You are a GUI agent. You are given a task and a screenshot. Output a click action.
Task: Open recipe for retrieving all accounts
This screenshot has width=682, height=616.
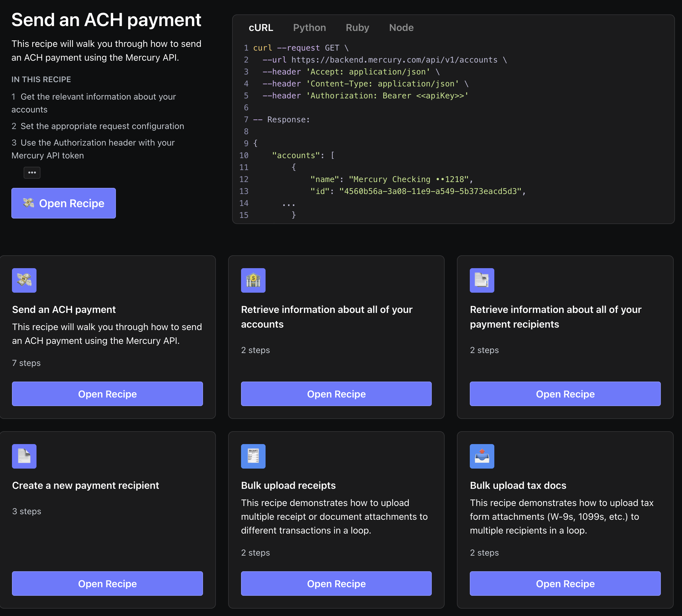[x=336, y=394]
